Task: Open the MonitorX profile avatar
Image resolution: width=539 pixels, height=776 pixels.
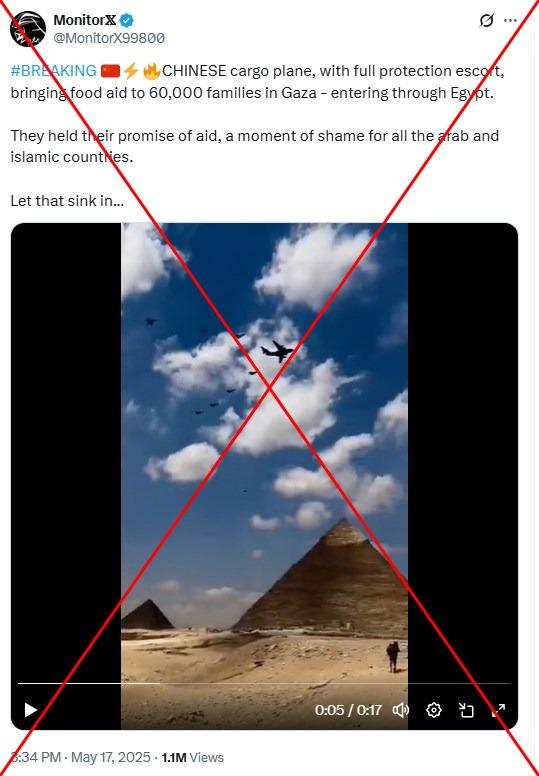Action: point(28,29)
